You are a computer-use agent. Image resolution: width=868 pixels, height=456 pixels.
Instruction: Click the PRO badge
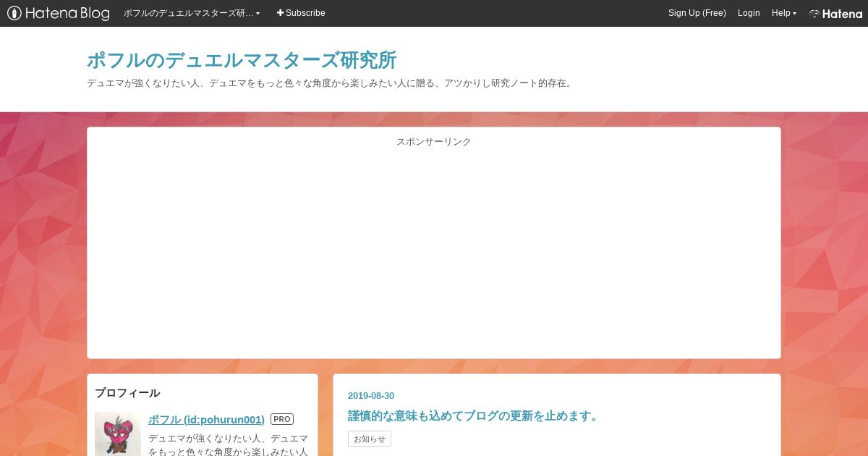[282, 419]
